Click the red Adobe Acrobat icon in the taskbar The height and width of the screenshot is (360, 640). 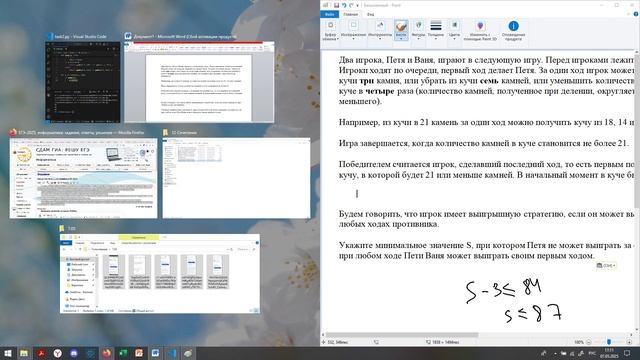pyautogui.click(x=41, y=353)
